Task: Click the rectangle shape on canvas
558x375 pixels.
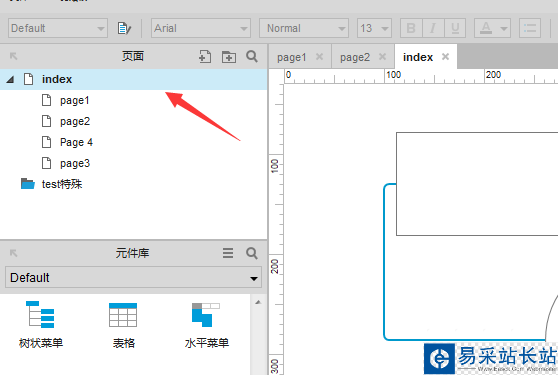Action: tap(477, 184)
